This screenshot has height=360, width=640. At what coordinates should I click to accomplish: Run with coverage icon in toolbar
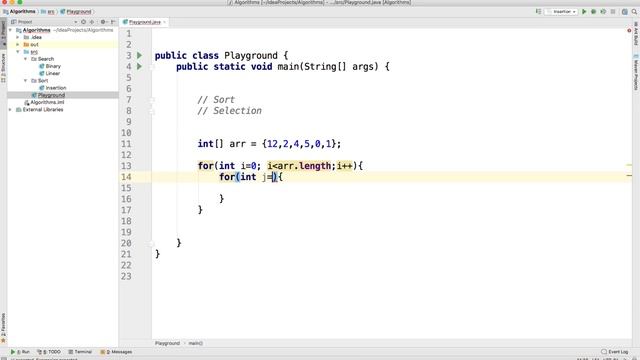[x=603, y=12]
